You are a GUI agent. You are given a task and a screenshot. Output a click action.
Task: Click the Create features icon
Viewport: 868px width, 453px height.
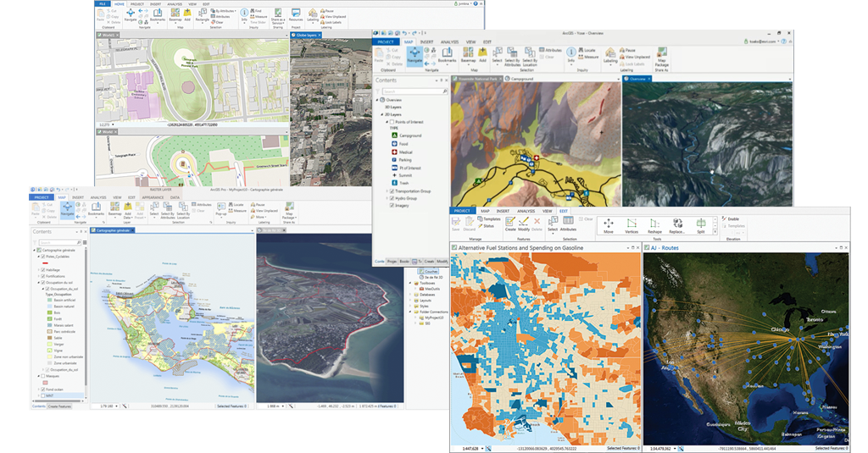pos(510,224)
